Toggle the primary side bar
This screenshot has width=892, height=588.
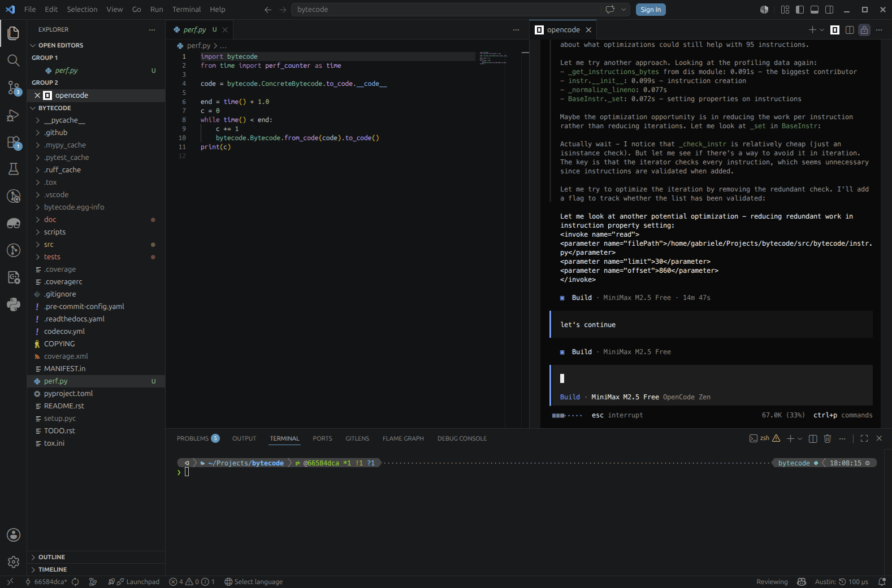[x=800, y=10]
